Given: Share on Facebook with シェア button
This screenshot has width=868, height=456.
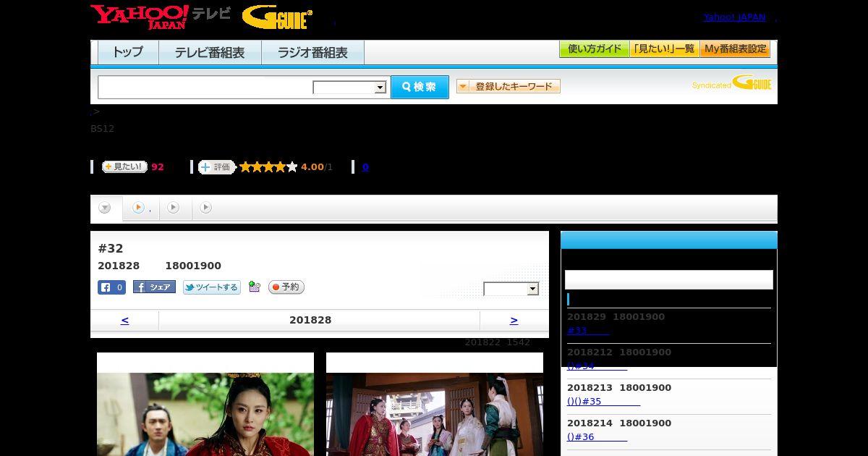Looking at the screenshot, I should pyautogui.click(x=154, y=287).
